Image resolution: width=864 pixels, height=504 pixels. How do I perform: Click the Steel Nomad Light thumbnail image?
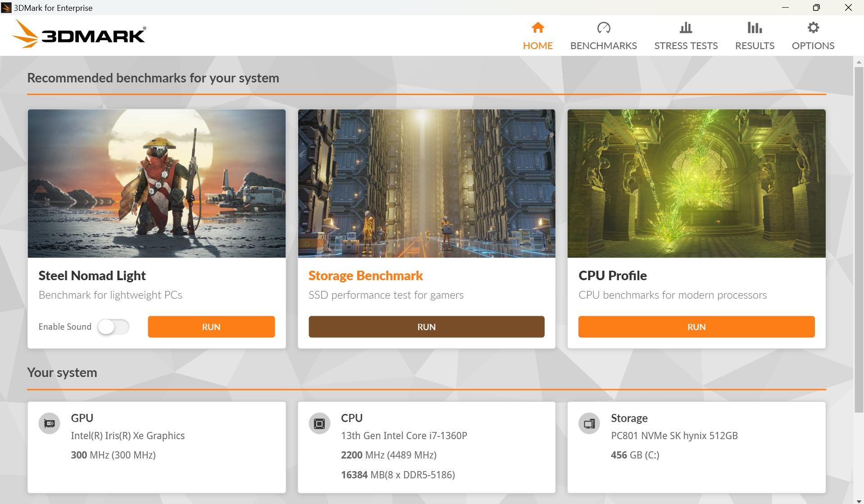pos(157,183)
